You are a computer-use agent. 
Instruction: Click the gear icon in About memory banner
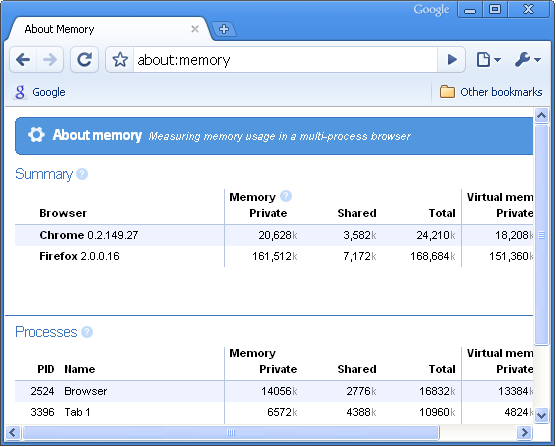pos(36,135)
